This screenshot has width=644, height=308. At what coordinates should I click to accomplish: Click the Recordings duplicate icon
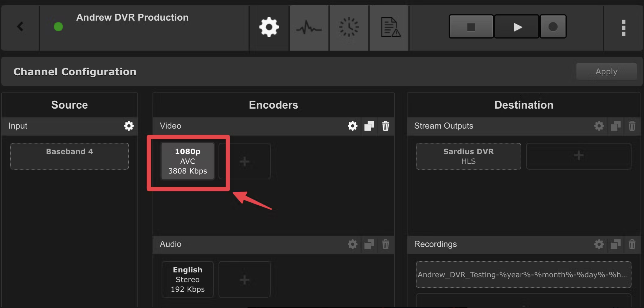click(x=616, y=244)
